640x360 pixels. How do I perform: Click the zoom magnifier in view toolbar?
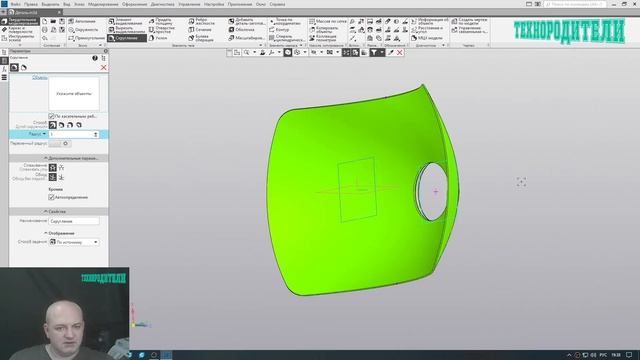[x=247, y=53]
